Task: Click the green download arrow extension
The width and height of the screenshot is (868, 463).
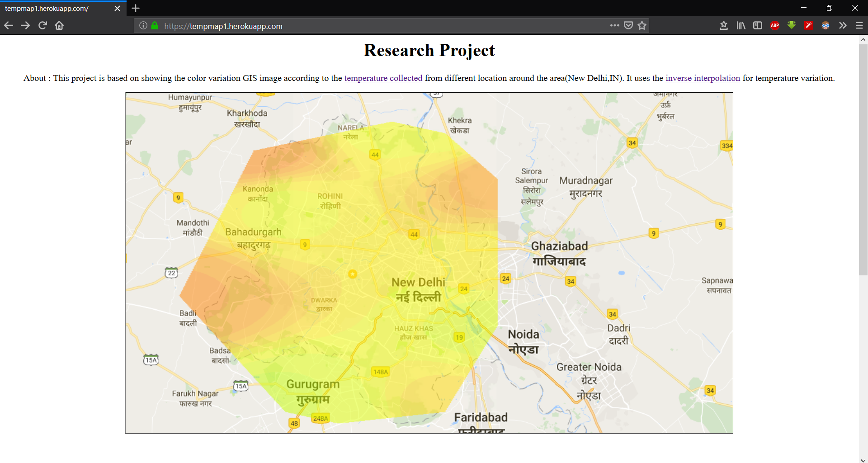Action: click(792, 25)
